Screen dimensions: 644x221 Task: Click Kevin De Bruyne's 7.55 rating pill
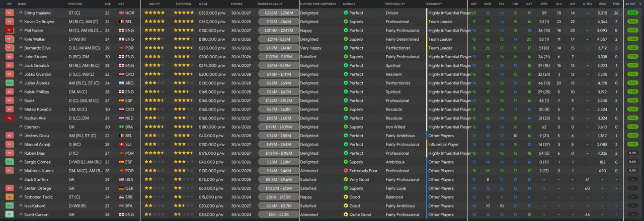(x=632, y=22)
